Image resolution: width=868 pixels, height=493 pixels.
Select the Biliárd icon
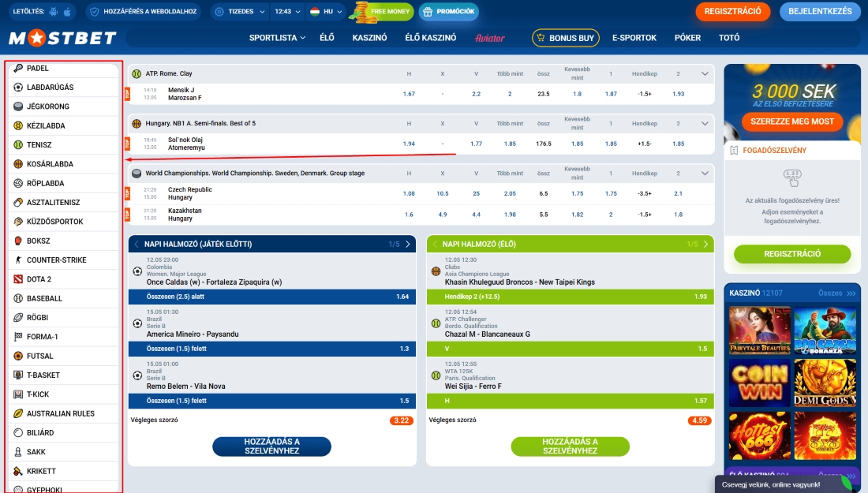coord(18,432)
